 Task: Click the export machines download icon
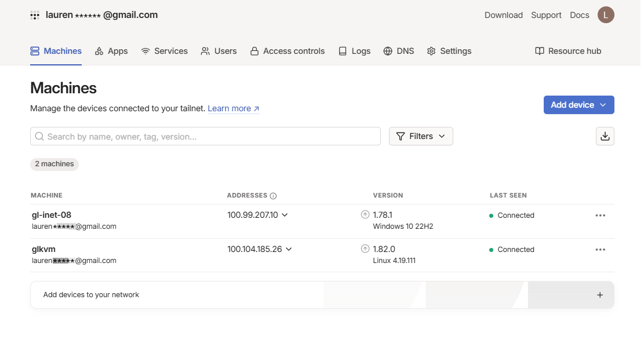click(x=605, y=136)
